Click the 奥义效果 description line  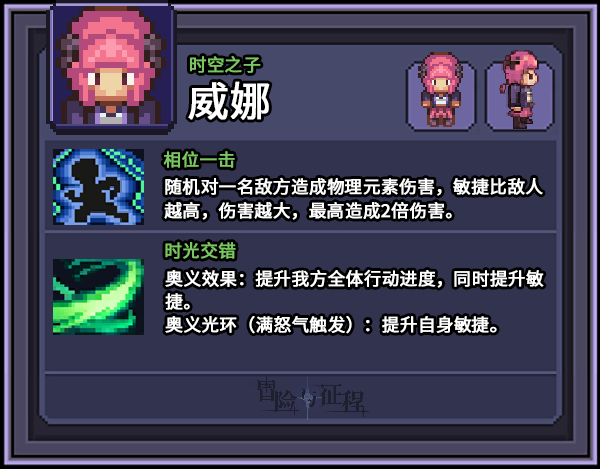click(354, 278)
